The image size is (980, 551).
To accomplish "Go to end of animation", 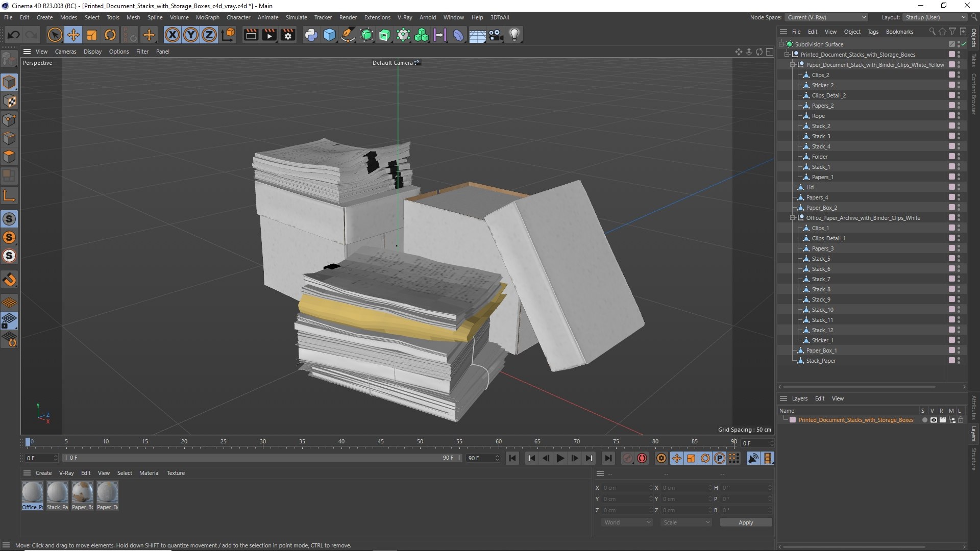I will (x=608, y=458).
